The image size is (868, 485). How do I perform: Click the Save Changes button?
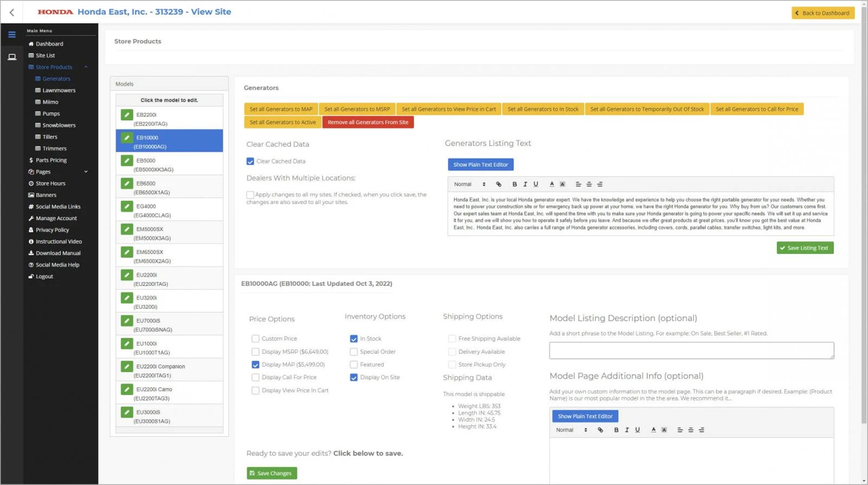[x=271, y=473]
